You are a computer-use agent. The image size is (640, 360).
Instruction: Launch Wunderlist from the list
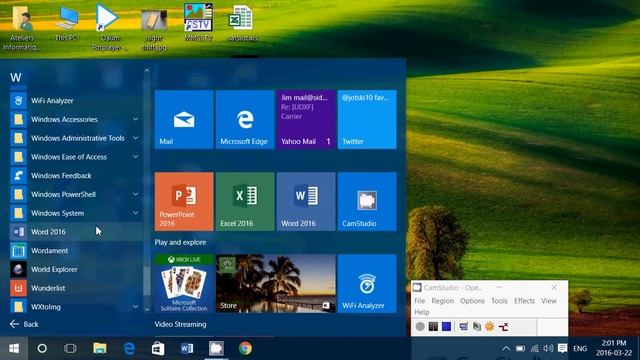pos(76,288)
